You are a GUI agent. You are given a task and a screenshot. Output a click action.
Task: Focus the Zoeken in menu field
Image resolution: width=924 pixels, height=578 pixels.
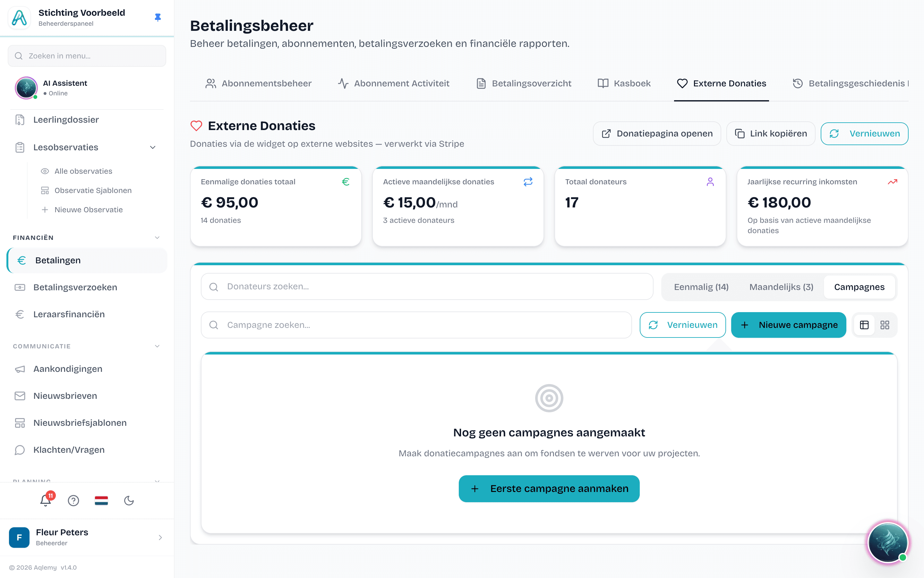(x=87, y=56)
